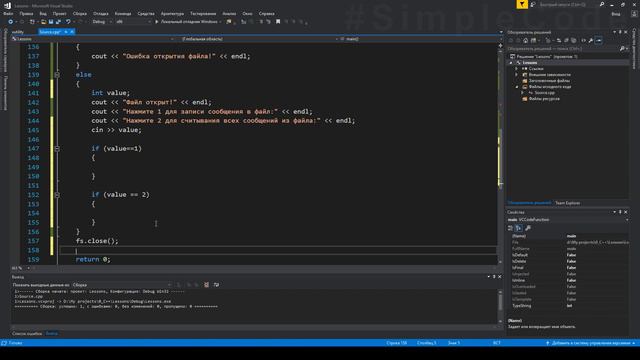The height and width of the screenshot is (360, 640).
Task: Click Clear All icon in Output panel
Action: click(207, 285)
